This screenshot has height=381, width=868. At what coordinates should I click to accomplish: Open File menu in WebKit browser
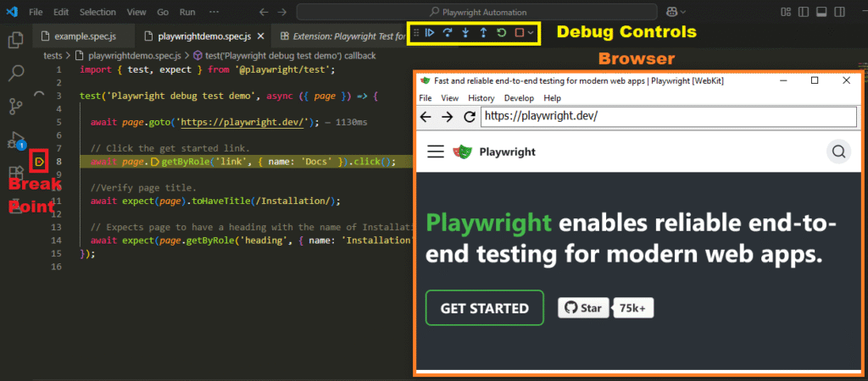(426, 98)
